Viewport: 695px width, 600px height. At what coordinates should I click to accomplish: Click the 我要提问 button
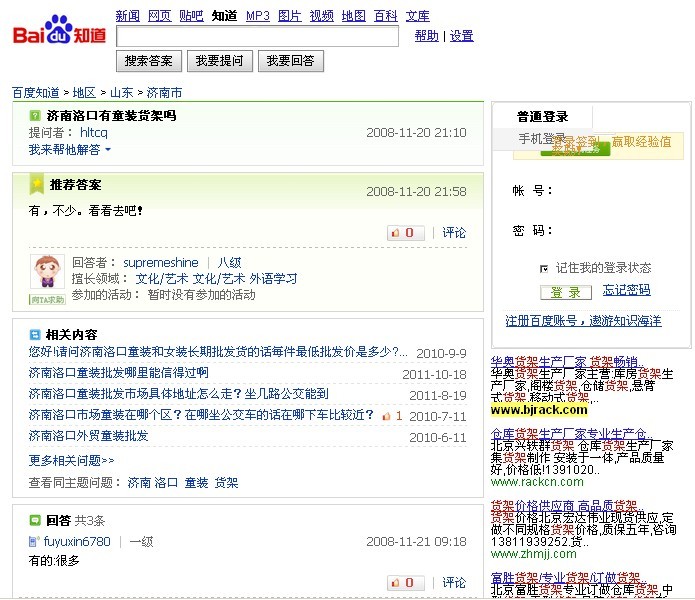coord(219,61)
